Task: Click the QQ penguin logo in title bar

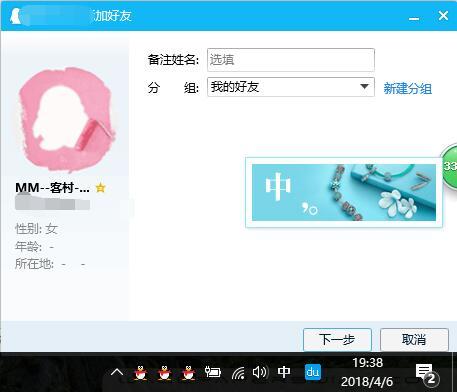Action: click(15, 16)
